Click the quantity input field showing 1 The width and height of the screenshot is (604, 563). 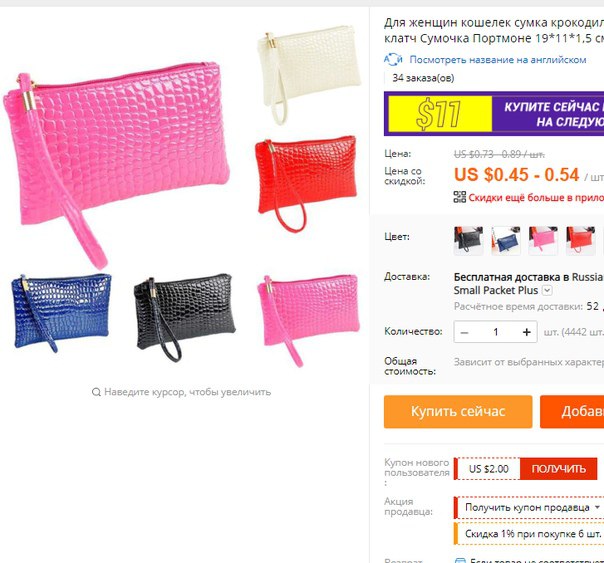tap(496, 332)
